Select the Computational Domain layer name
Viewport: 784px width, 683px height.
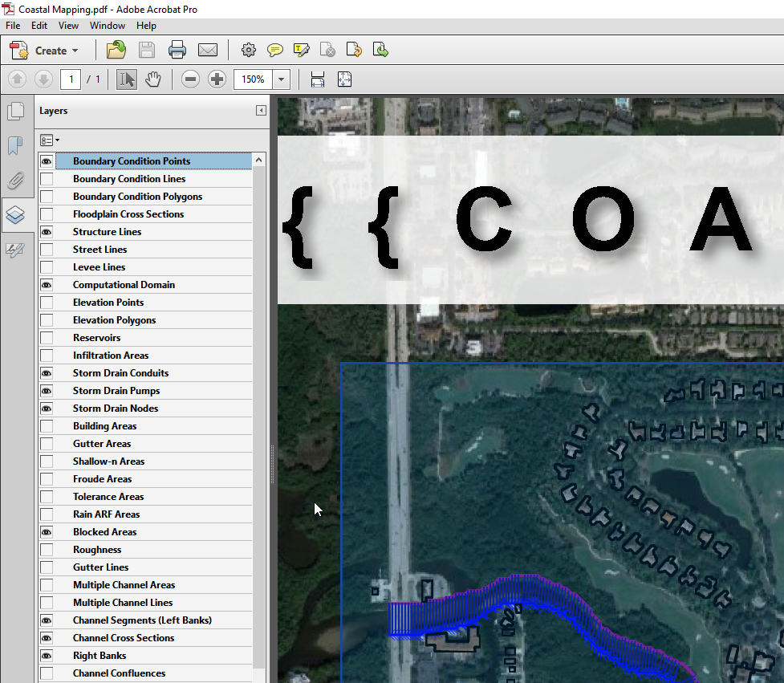[124, 285]
